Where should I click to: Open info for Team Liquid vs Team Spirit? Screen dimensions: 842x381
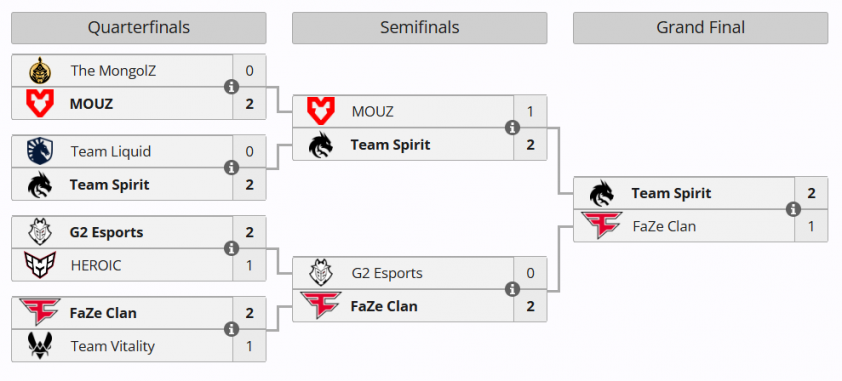pyautogui.click(x=231, y=167)
